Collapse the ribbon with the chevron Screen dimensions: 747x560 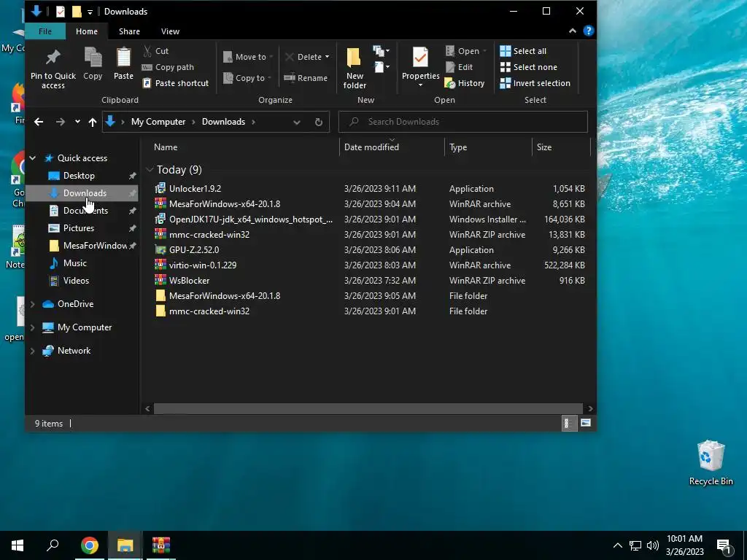pyautogui.click(x=572, y=31)
